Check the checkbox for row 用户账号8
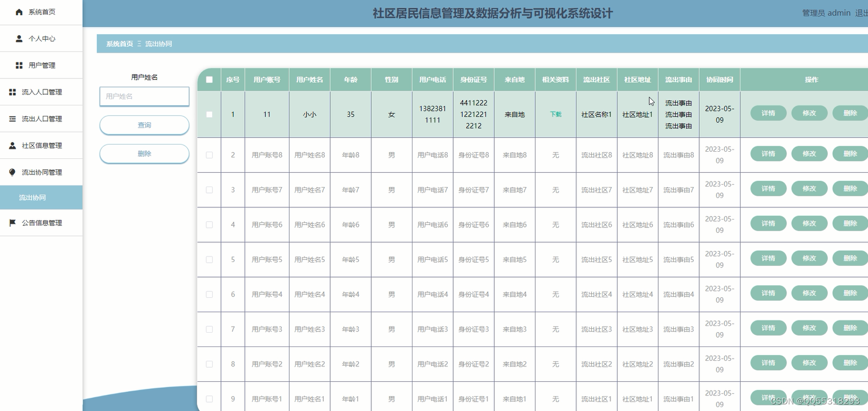Image resolution: width=868 pixels, height=411 pixels. click(x=210, y=155)
